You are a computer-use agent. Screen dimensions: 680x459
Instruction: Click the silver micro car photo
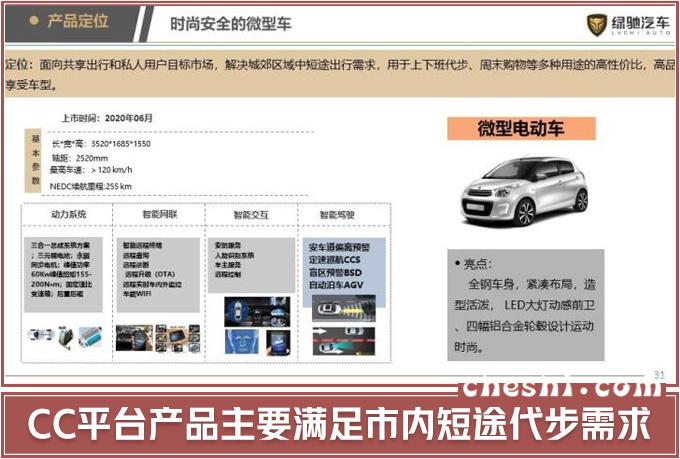click(x=524, y=191)
